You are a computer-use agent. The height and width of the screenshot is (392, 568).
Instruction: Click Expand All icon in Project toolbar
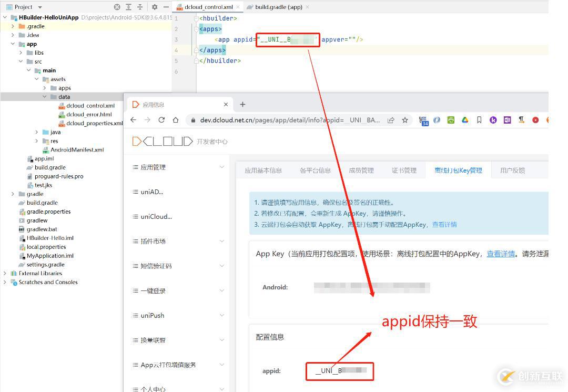pos(129,7)
